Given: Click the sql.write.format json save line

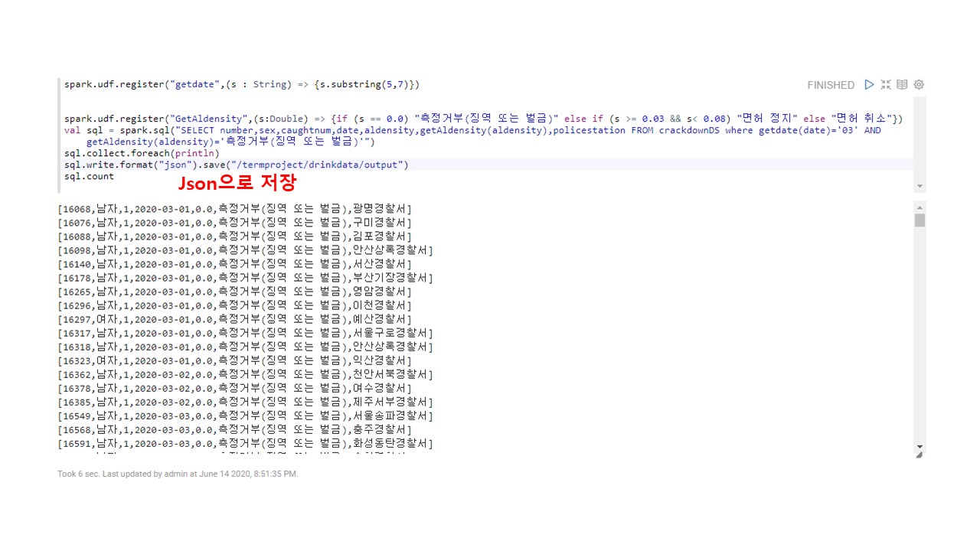Looking at the screenshot, I should point(237,165).
